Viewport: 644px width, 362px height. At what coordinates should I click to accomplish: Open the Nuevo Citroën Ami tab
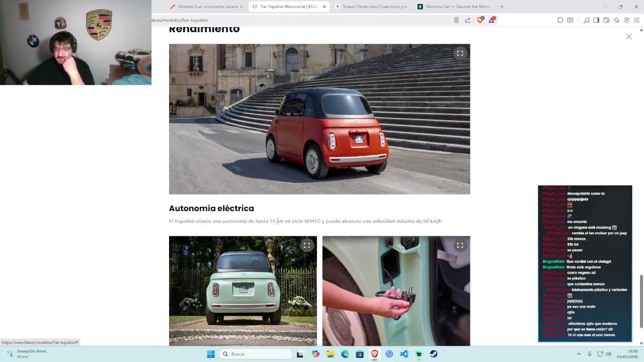point(371,7)
